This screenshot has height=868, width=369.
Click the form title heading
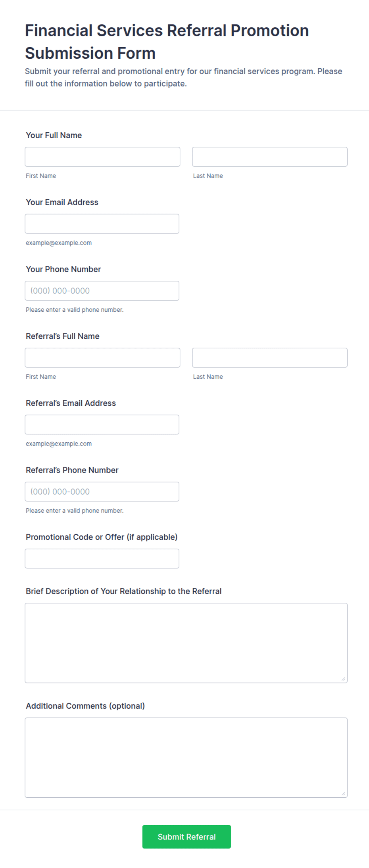[167, 42]
